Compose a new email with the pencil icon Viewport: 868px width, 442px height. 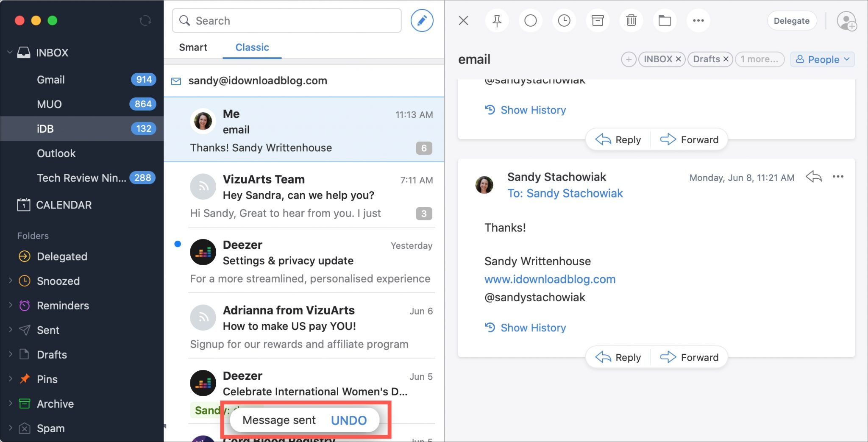pyautogui.click(x=422, y=20)
